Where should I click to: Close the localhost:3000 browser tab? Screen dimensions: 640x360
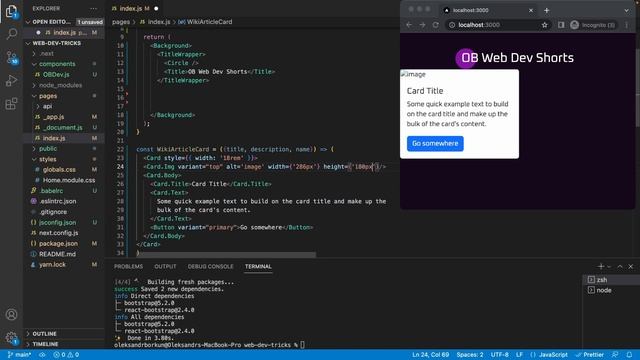pyautogui.click(x=531, y=10)
